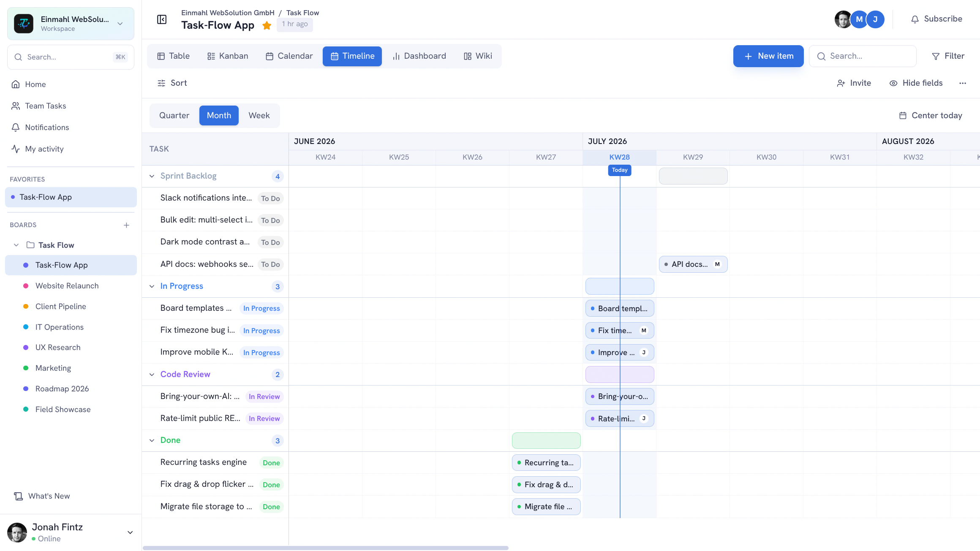The height and width of the screenshot is (551, 980).
Task: Collapse the Sprint Backlog group
Action: click(152, 176)
